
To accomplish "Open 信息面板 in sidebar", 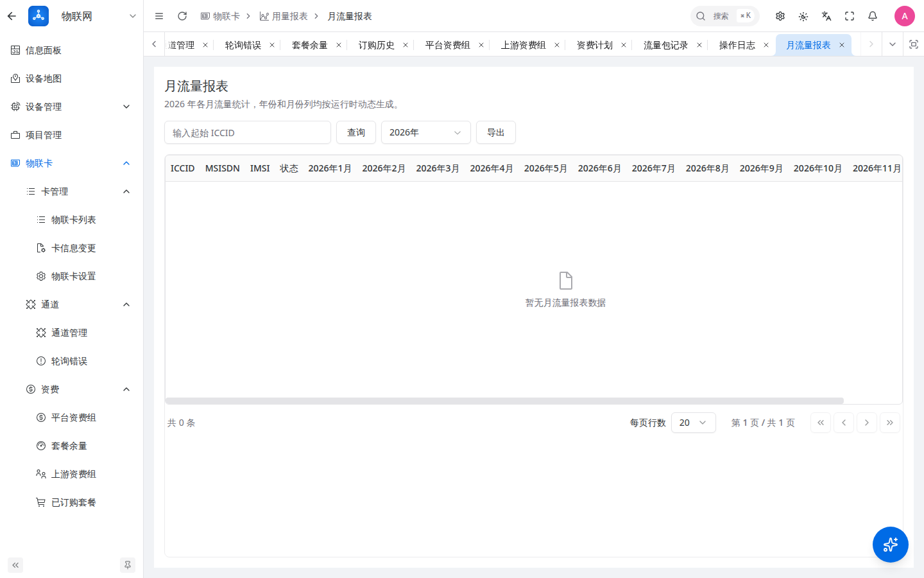I will (x=71, y=50).
